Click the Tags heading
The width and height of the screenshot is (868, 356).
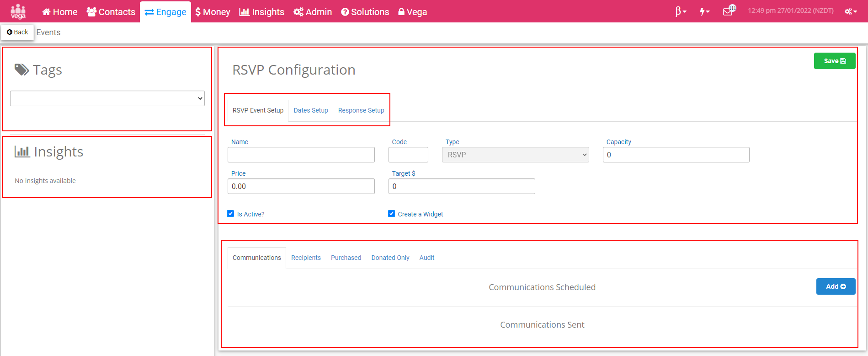tap(38, 70)
